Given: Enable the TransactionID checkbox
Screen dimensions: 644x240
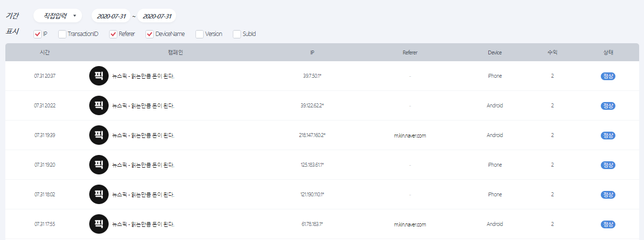Looking at the screenshot, I should [x=62, y=34].
